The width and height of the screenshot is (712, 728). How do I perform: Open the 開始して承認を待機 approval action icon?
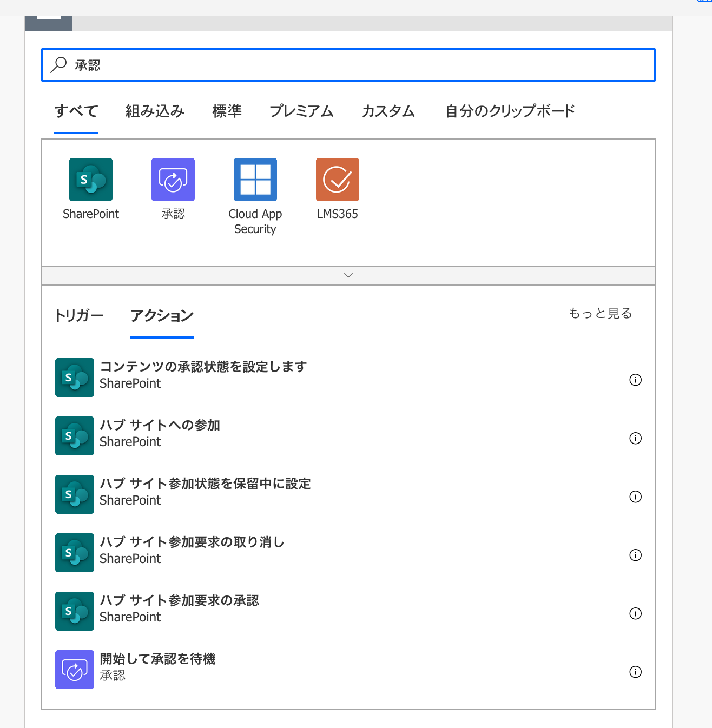coord(74,670)
